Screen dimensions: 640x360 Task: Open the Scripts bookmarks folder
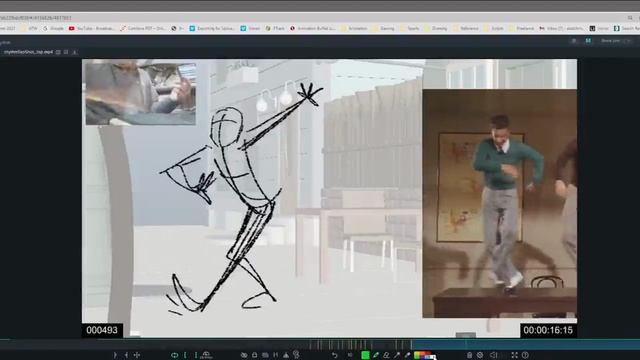coord(494,29)
